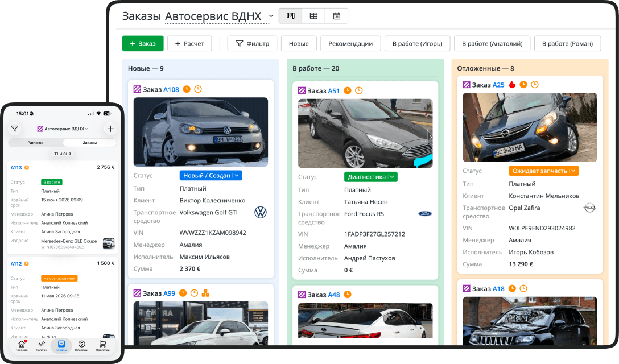Select the В работе (Игорь) tab
The image size is (619, 364).
tap(417, 43)
